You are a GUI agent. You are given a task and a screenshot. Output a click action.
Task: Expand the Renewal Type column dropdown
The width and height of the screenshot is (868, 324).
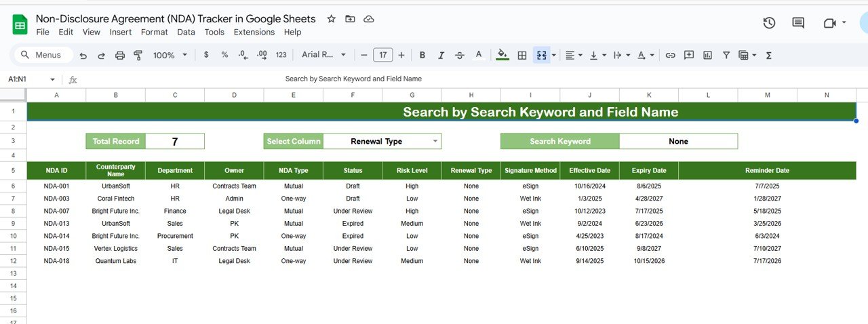435,141
